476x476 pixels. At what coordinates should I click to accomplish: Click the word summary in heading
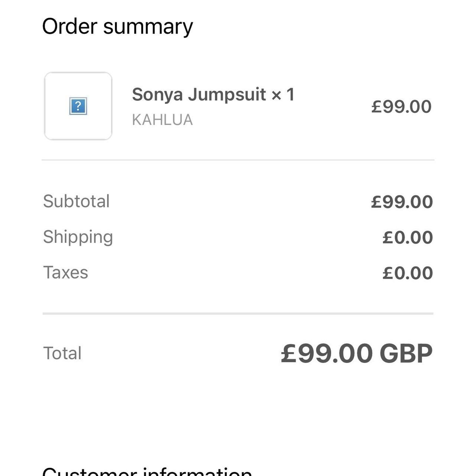(148, 27)
